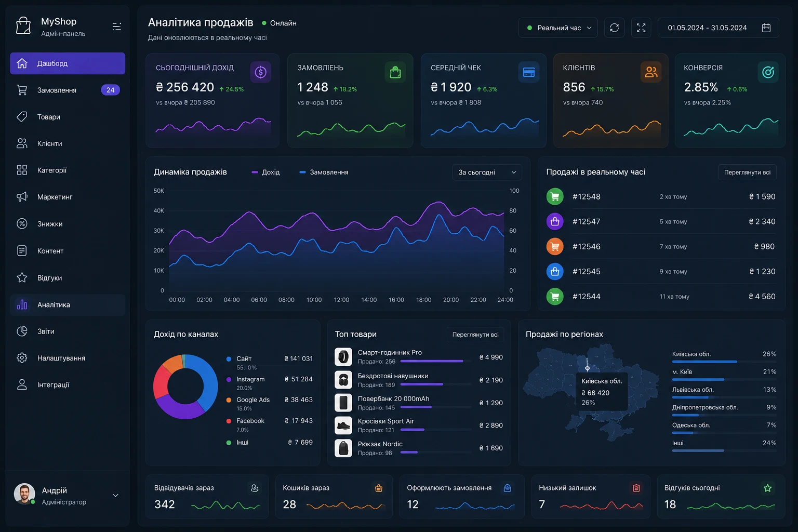
Task: Open fullscreen mode via expand icon
Action: pyautogui.click(x=641, y=28)
